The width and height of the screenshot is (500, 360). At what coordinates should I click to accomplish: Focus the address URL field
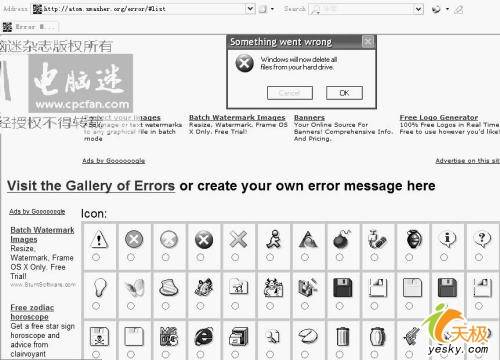coord(143,9)
